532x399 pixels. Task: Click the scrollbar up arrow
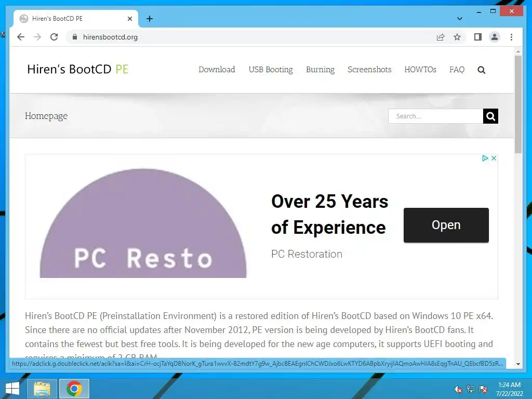pos(518,51)
